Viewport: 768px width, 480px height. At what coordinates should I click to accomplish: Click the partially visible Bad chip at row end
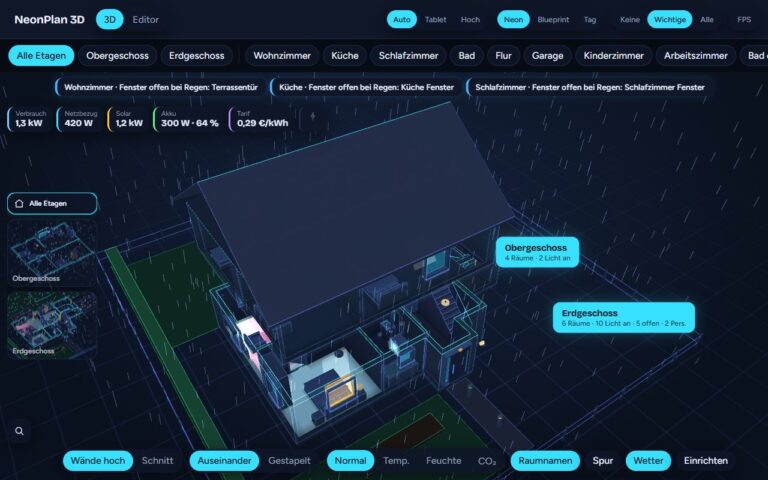[755, 56]
